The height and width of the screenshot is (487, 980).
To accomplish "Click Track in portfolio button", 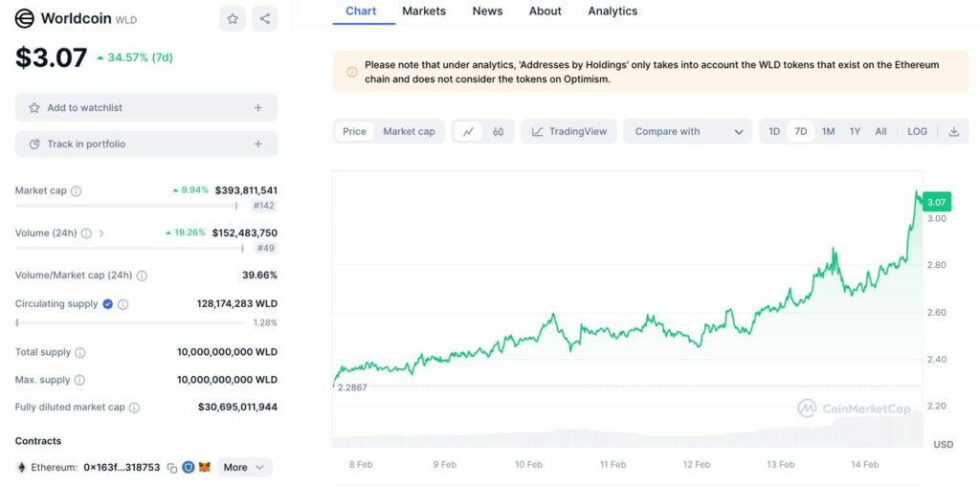I will (145, 144).
